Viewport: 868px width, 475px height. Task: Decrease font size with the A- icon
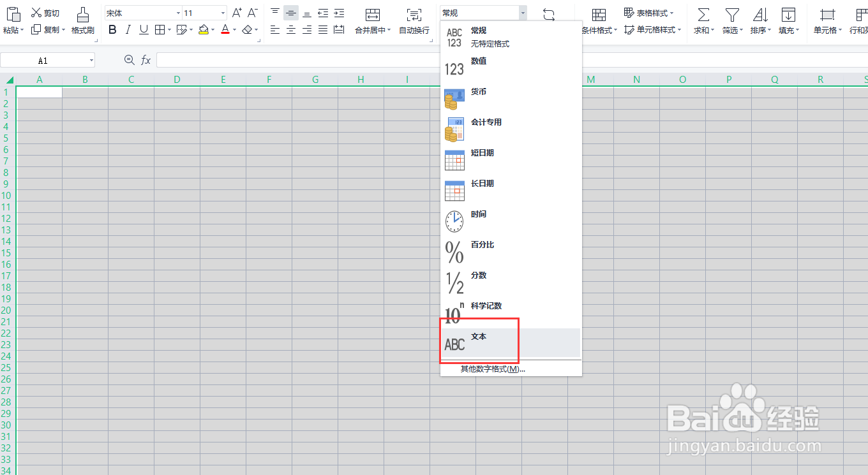coord(253,13)
